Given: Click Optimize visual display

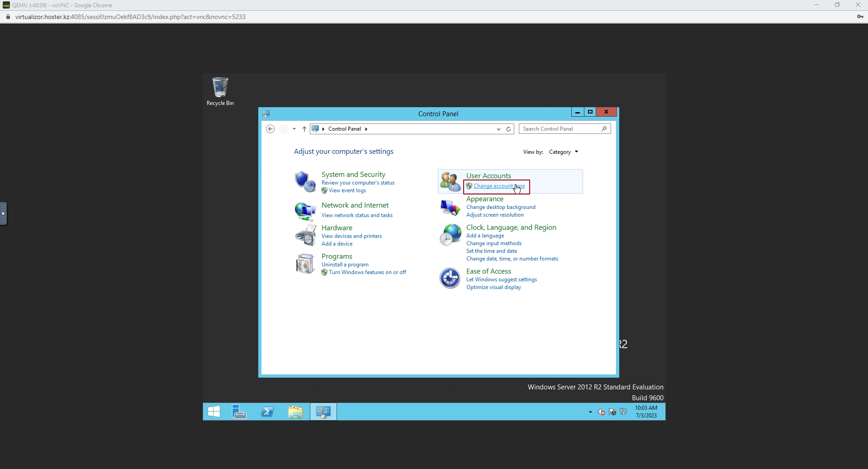Looking at the screenshot, I should pyautogui.click(x=493, y=287).
